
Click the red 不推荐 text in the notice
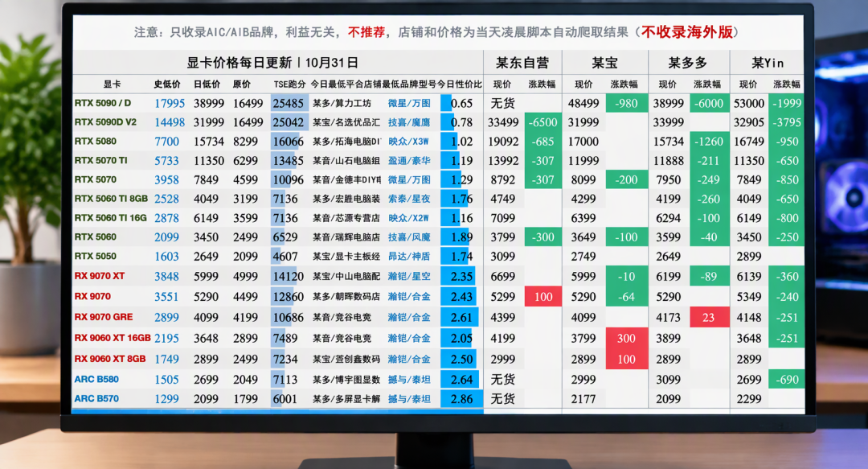[366, 32]
